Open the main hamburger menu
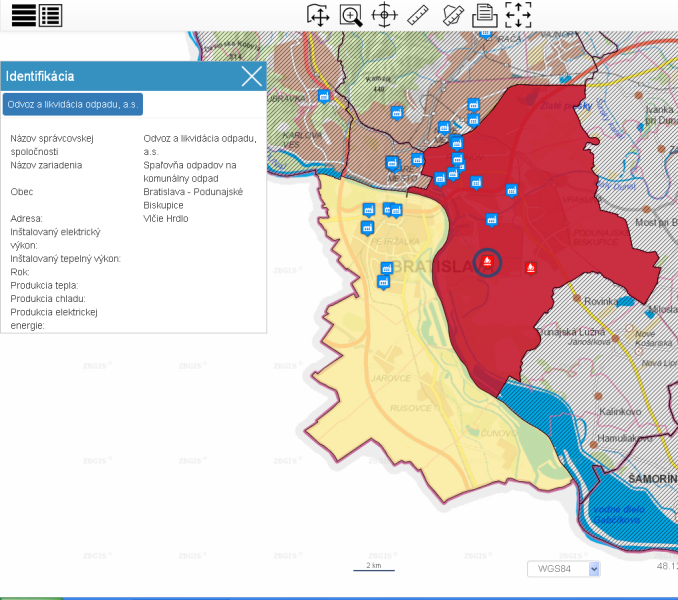Image resolution: width=678 pixels, height=600 pixels. tap(23, 14)
